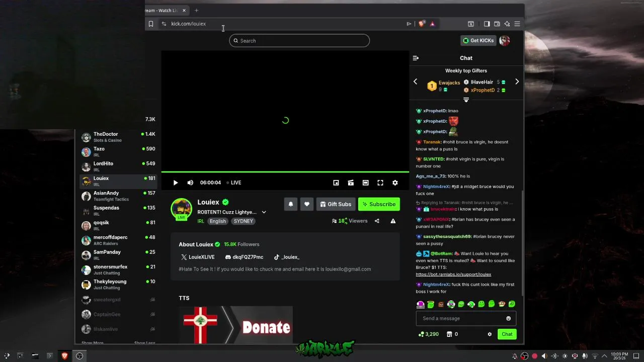
Task: Open Brave Wallet icon
Action: [x=497, y=24]
